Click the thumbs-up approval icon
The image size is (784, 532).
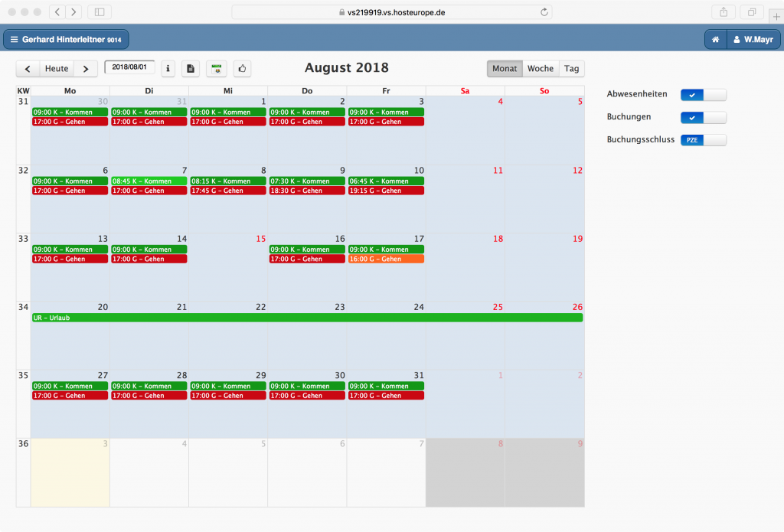[242, 68]
